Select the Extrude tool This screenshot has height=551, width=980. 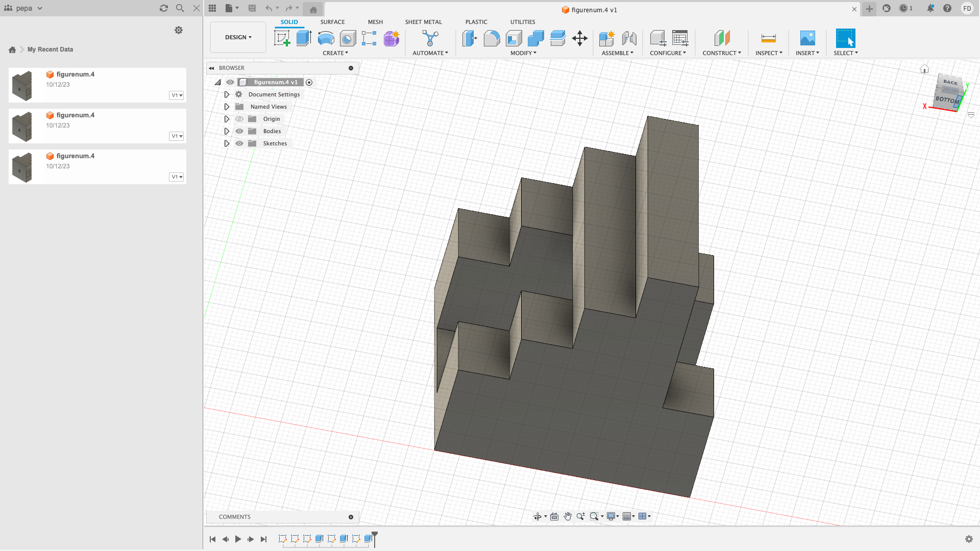[304, 38]
